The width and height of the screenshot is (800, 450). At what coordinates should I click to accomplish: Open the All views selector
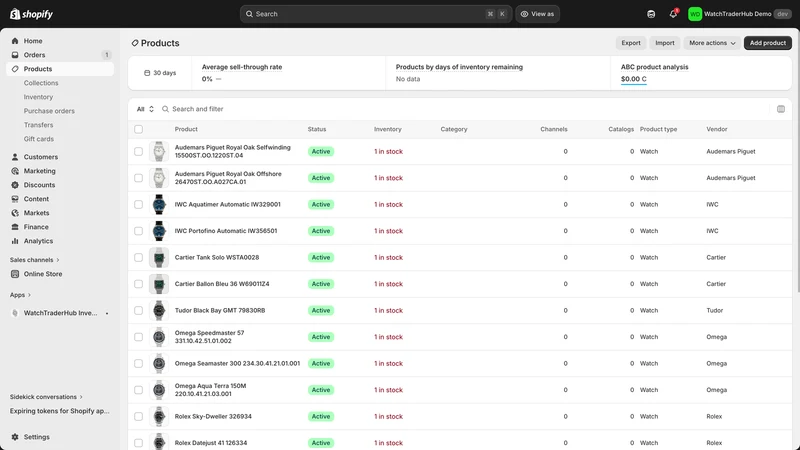145,109
